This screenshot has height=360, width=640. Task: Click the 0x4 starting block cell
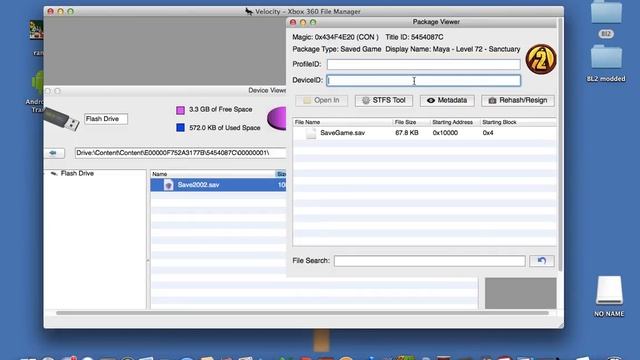[x=488, y=133]
